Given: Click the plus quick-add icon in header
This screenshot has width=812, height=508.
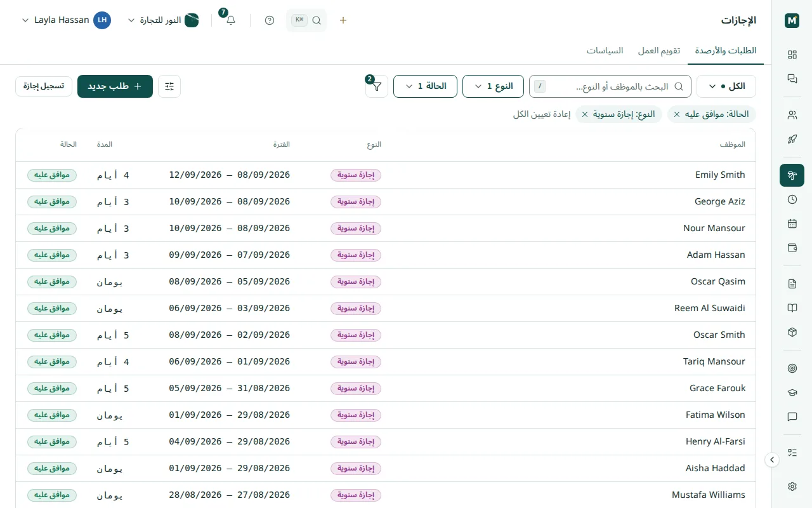Looking at the screenshot, I should point(343,20).
